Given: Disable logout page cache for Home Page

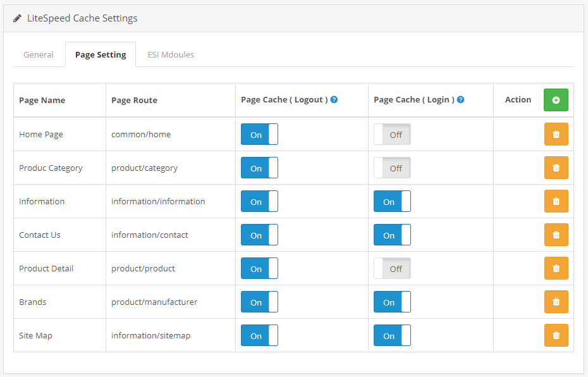Looking at the screenshot, I should 259,134.
